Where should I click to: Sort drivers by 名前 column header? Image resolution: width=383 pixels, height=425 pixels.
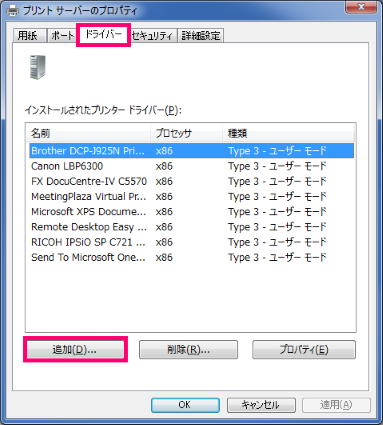tap(88, 133)
